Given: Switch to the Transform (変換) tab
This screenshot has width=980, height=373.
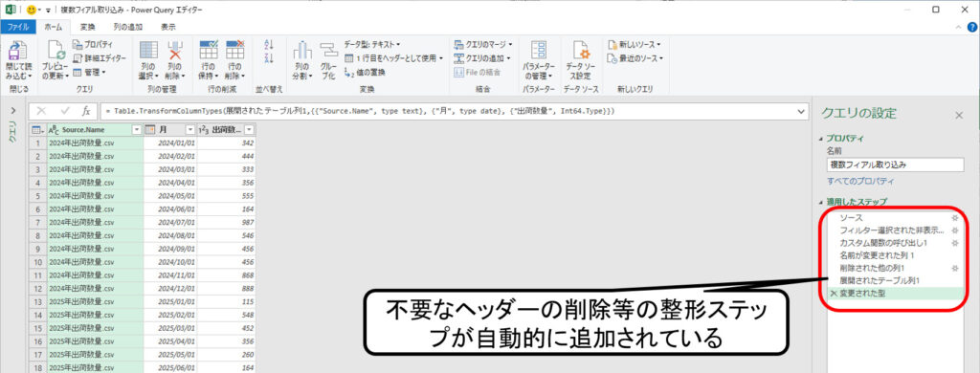Looking at the screenshot, I should (88, 27).
